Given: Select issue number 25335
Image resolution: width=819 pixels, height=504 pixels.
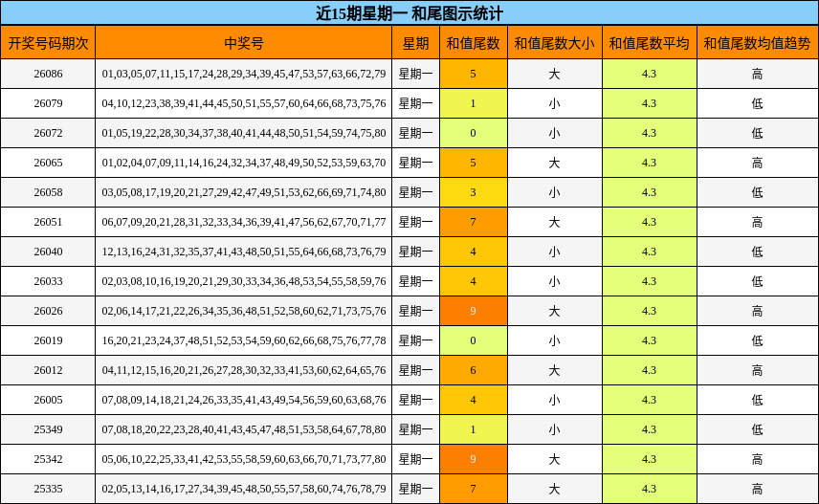Looking at the screenshot, I should (x=48, y=489).
